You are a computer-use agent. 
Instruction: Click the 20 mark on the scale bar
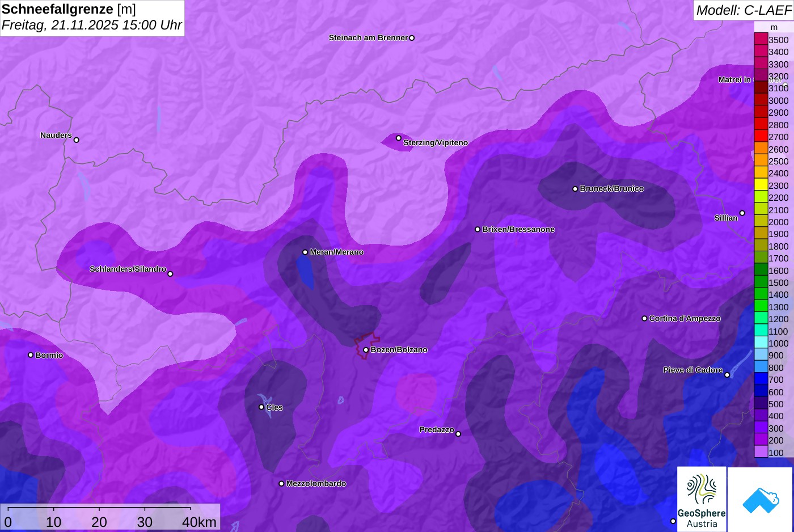click(x=99, y=522)
